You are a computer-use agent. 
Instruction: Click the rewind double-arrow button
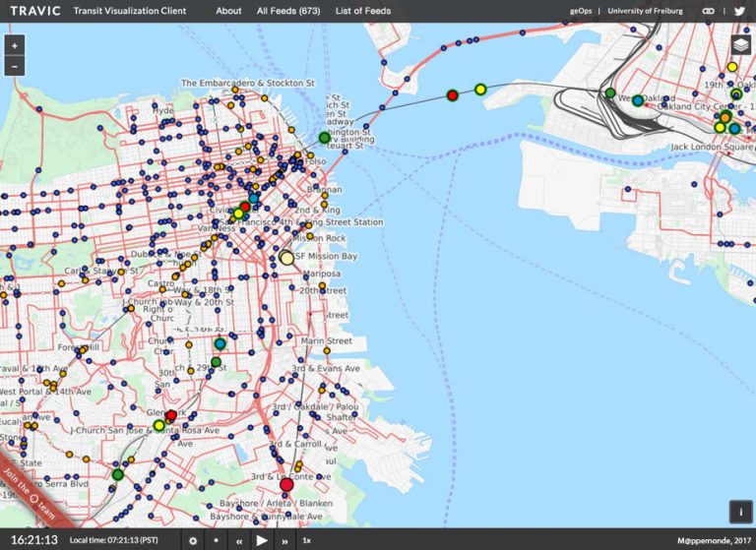[239, 540]
